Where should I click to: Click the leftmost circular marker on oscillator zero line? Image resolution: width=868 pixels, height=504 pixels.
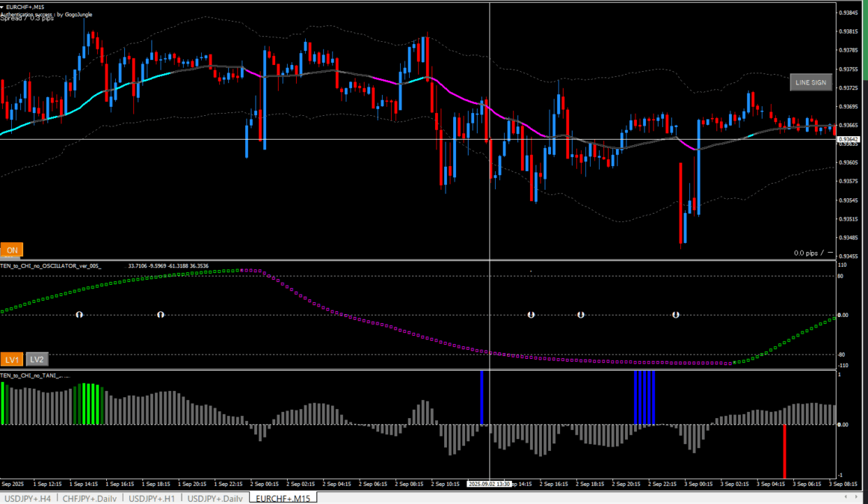click(x=79, y=315)
